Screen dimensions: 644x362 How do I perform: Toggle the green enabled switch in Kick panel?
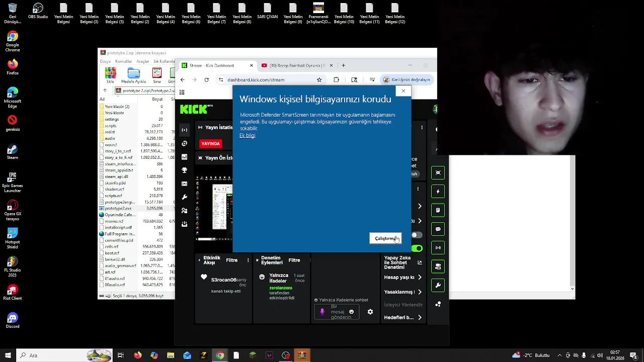point(417,248)
